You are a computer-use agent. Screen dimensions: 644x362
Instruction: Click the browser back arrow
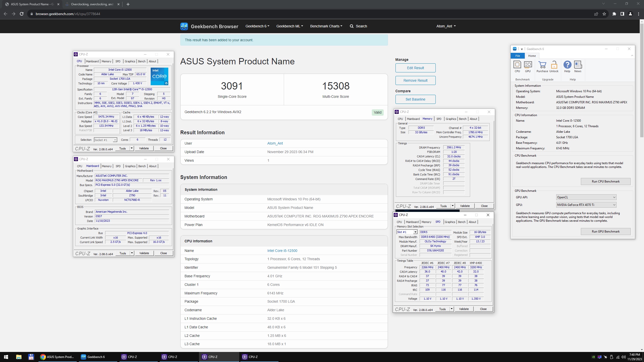(6, 14)
